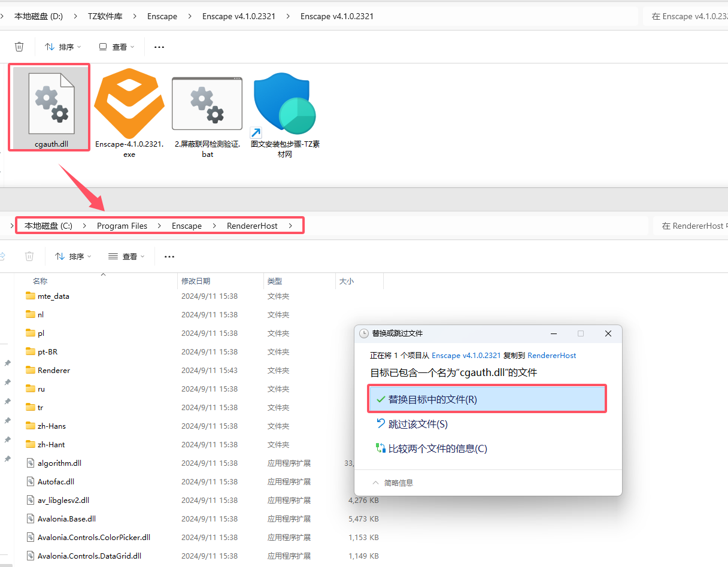Select Avalonia.Controls.DataGrid.dll file icon
728x567 pixels.
pyautogui.click(x=32, y=556)
